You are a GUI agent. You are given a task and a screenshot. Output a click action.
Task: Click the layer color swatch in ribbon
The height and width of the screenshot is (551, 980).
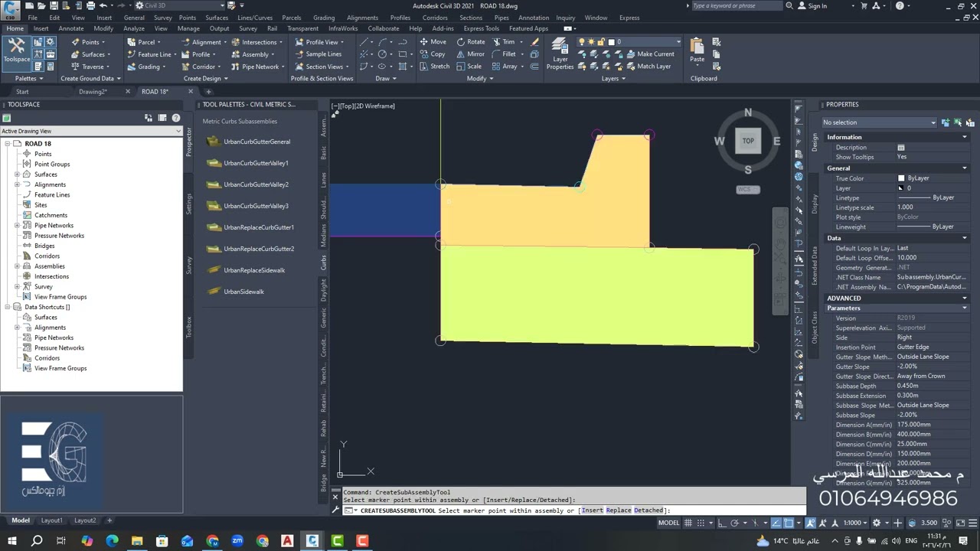pos(611,42)
